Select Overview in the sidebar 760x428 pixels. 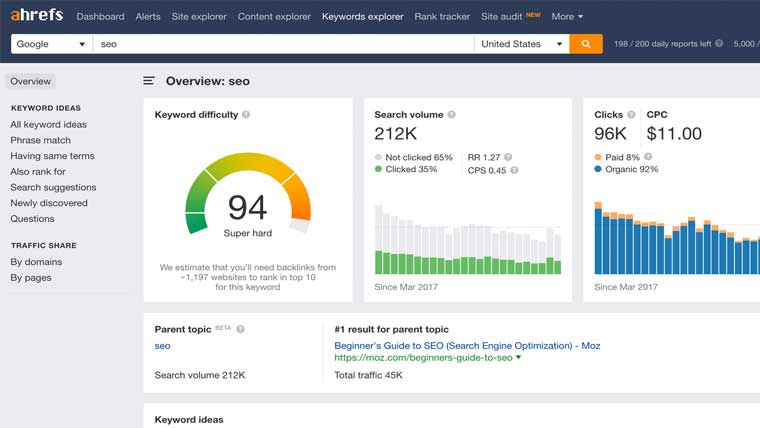pos(31,81)
